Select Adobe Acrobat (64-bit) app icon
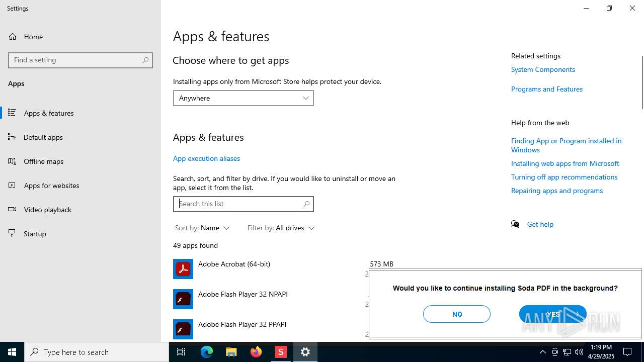The image size is (644, 362). point(183,269)
